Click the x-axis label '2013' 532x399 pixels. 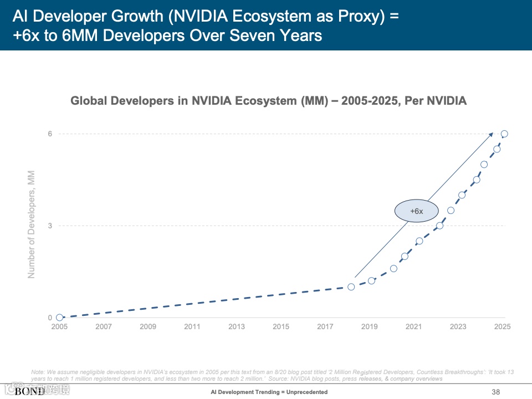pos(237,327)
